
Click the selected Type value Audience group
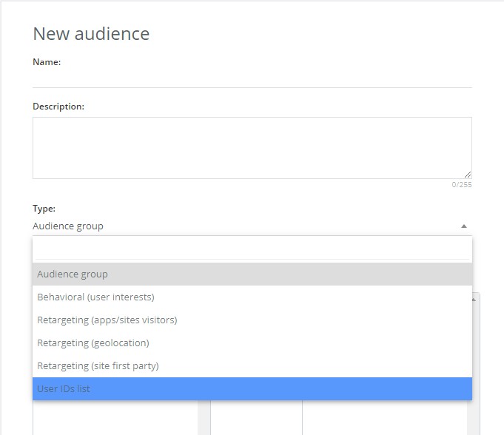(68, 226)
